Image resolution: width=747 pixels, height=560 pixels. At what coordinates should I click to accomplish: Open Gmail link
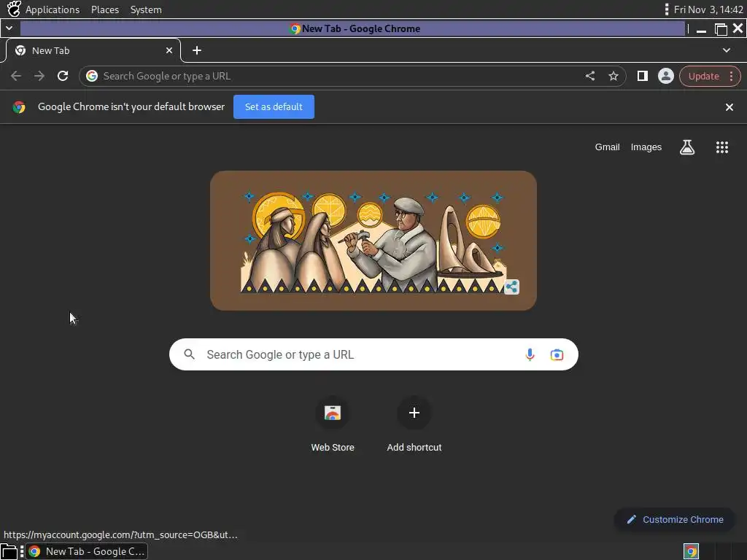tap(607, 147)
